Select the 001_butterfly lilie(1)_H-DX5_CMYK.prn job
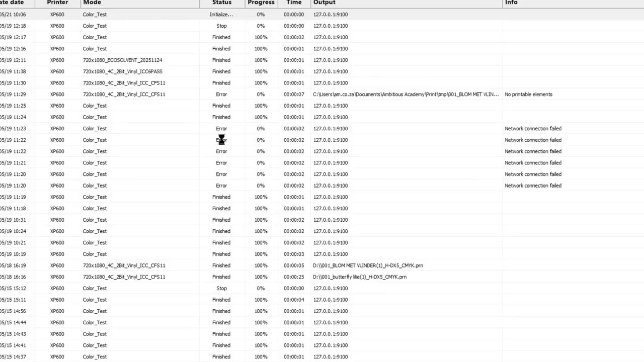This screenshot has height=362, width=644. tap(322, 277)
